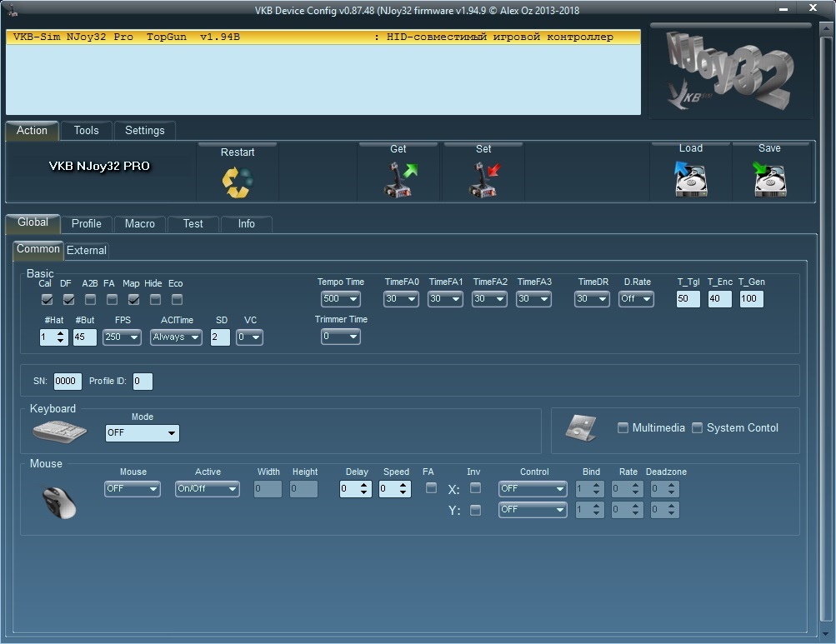Click the Load hard-drive icon

pos(690,179)
